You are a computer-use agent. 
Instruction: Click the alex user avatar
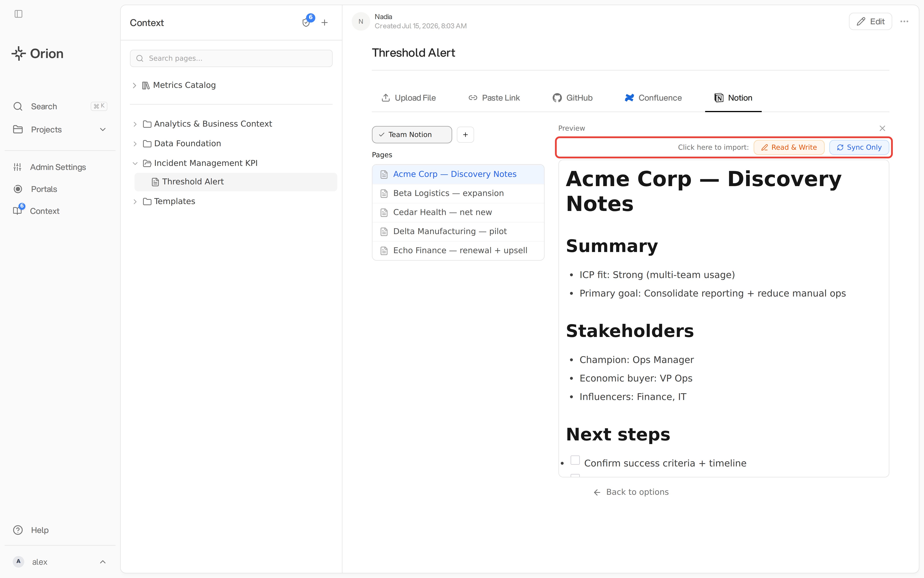[x=18, y=562]
